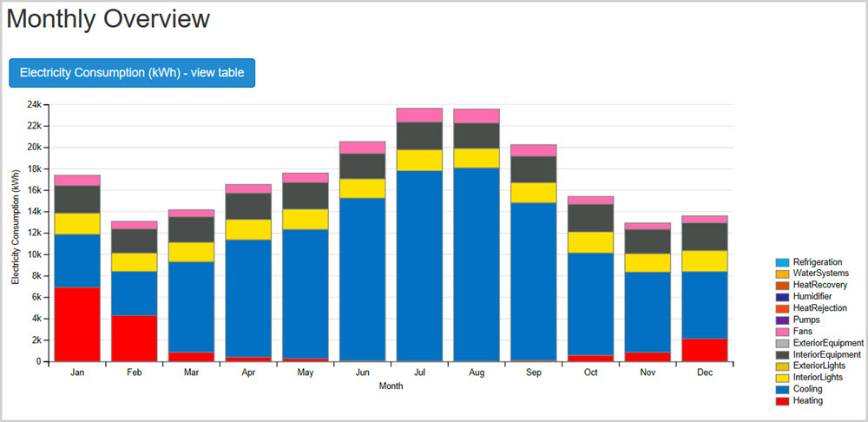Click the Mar axis label

(191, 373)
